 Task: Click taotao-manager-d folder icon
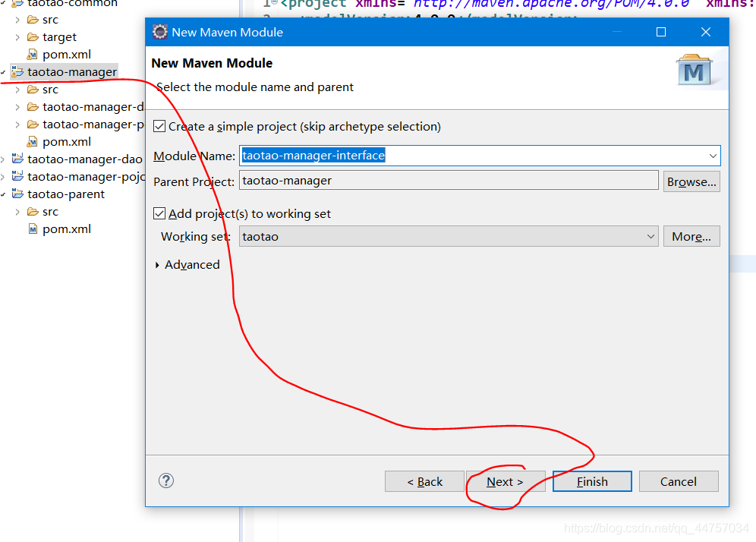click(x=33, y=106)
